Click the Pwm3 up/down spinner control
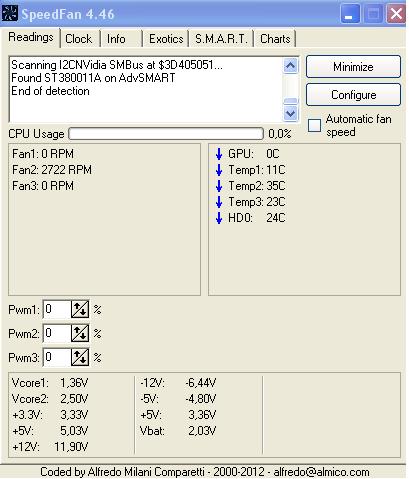The image size is (409, 479). 80,357
